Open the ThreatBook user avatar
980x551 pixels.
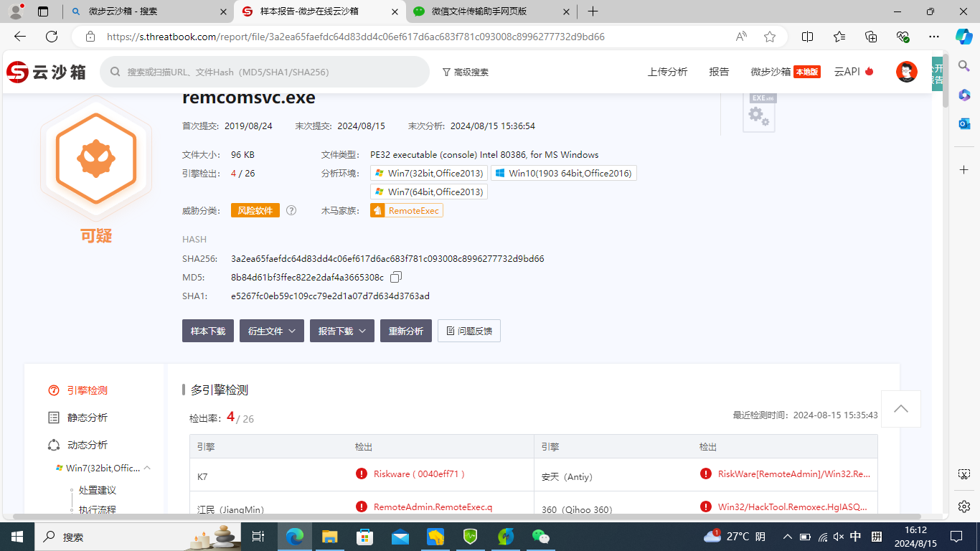pos(907,72)
